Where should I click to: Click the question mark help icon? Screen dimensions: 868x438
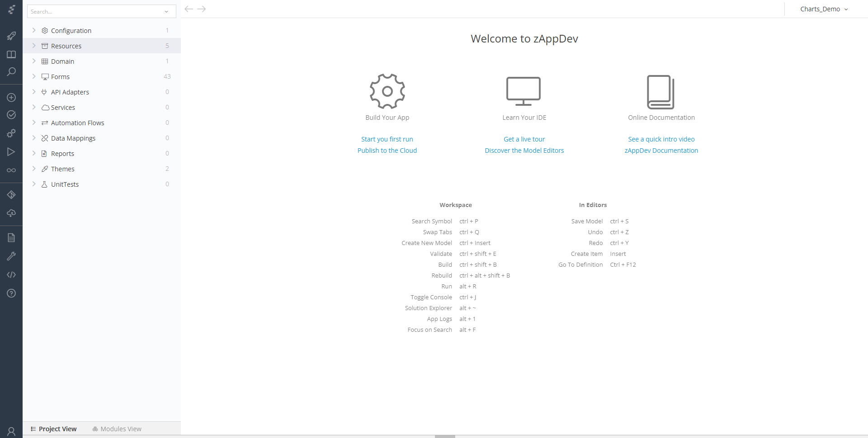pyautogui.click(x=11, y=293)
